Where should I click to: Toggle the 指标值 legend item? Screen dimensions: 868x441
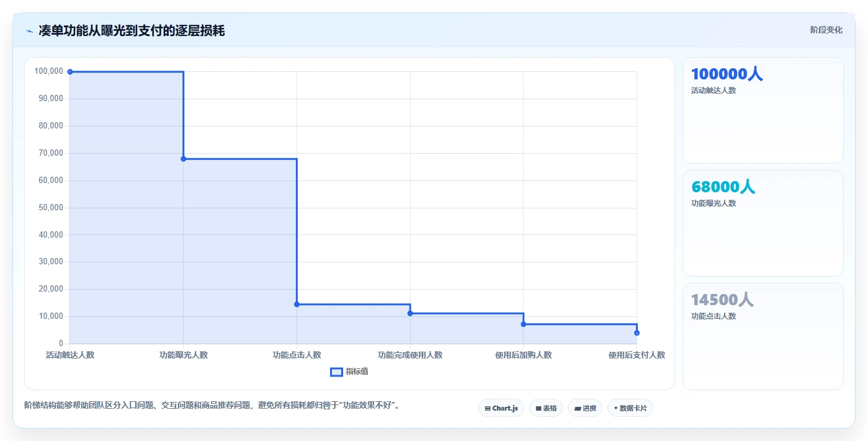coord(349,372)
